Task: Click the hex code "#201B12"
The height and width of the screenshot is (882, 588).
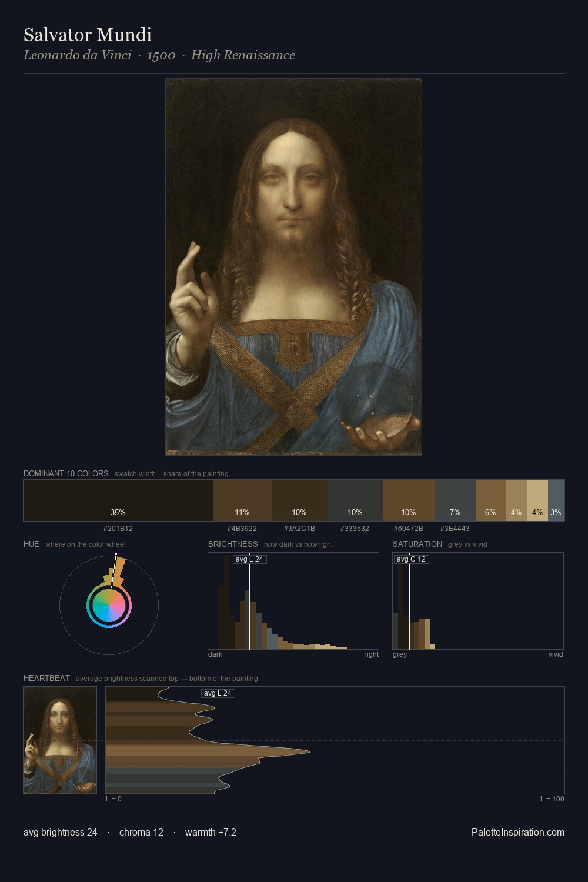Action: tap(118, 529)
